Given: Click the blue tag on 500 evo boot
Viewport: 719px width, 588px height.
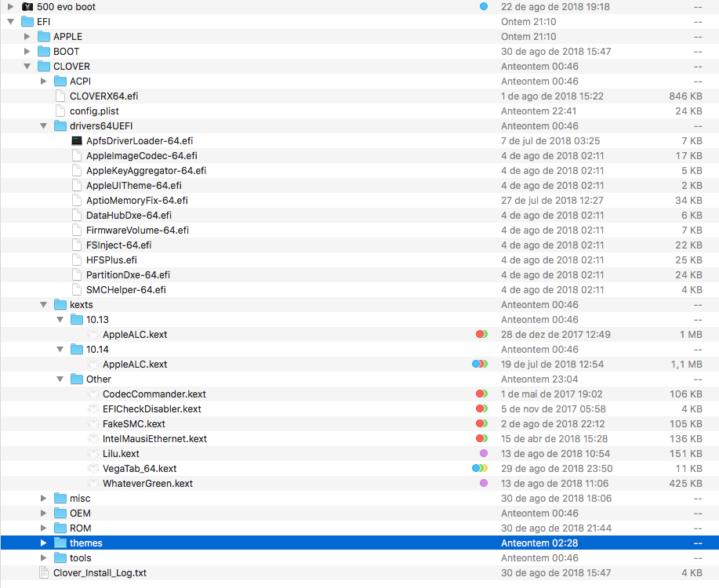Looking at the screenshot, I should (x=484, y=6).
